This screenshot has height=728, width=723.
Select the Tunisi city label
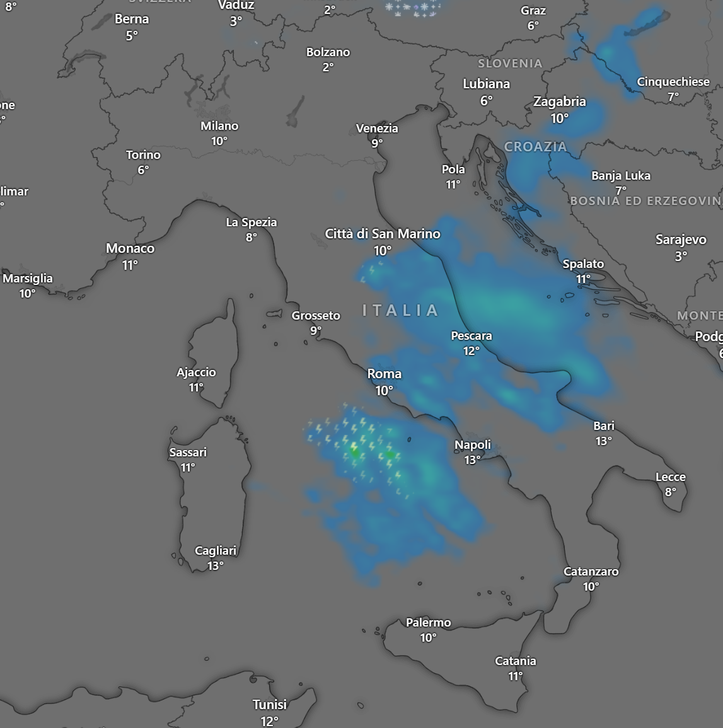click(269, 705)
